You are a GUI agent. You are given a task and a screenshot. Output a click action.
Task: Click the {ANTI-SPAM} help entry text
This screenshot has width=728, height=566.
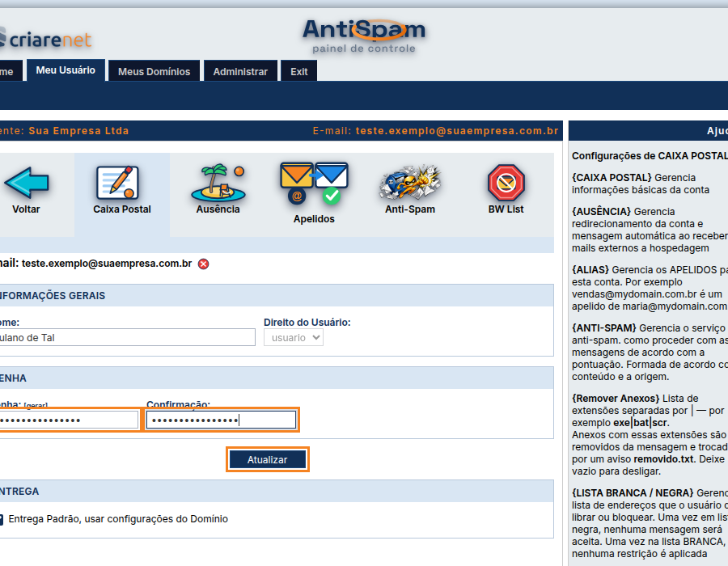coord(650,352)
